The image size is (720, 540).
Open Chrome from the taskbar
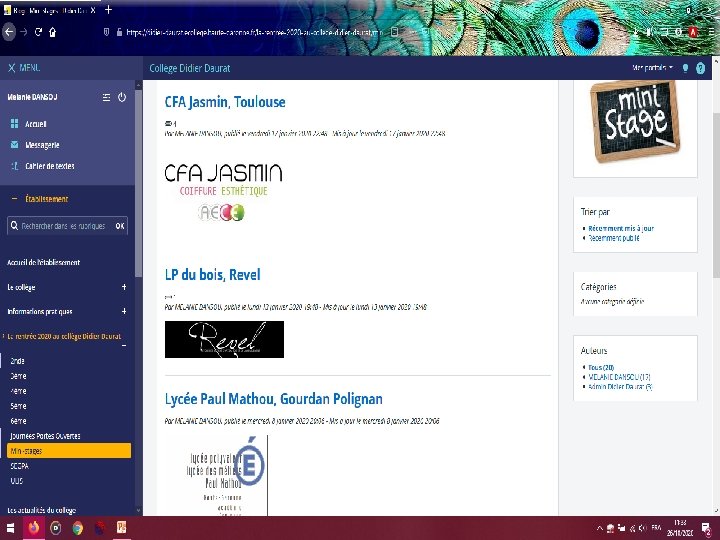(x=77, y=528)
